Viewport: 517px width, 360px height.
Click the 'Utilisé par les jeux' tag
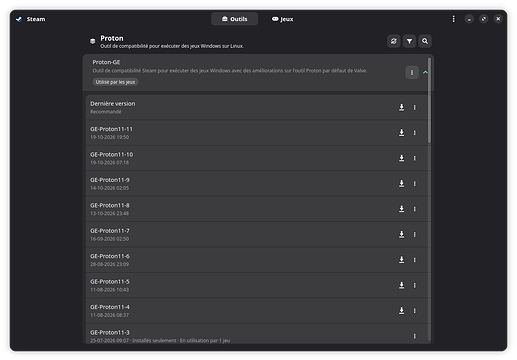[115, 82]
